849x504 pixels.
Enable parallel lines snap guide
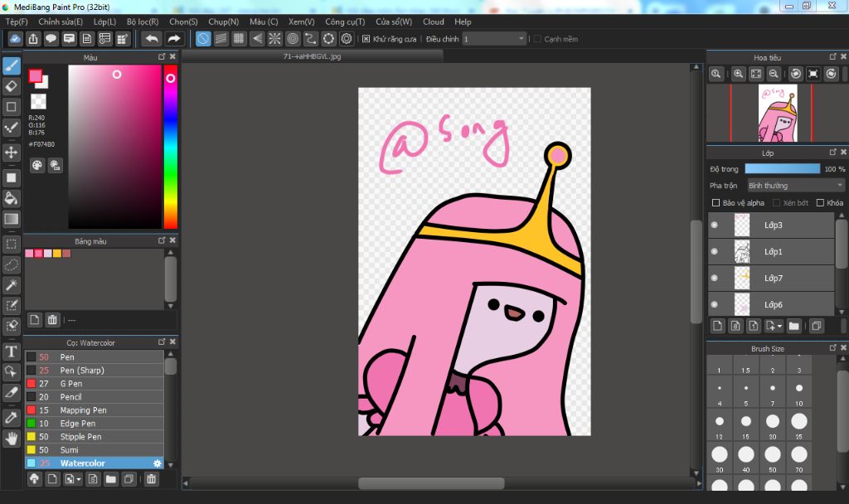(x=221, y=39)
